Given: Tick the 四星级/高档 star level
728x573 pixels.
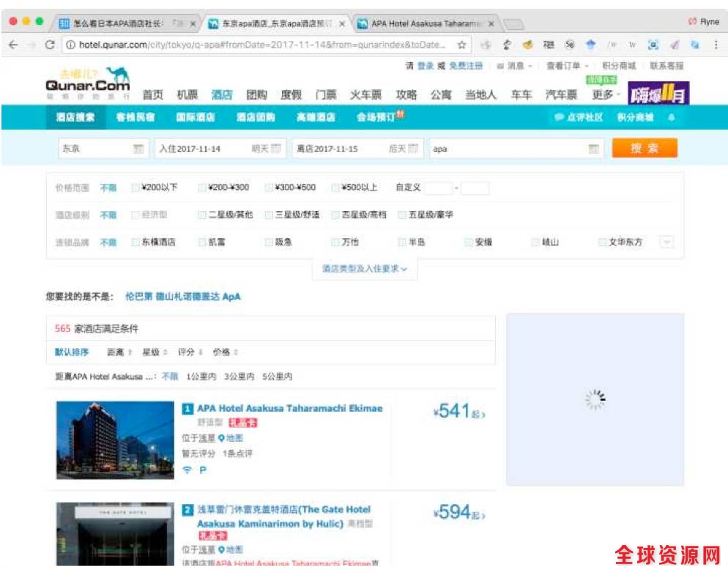Looking at the screenshot, I should 335,215.
